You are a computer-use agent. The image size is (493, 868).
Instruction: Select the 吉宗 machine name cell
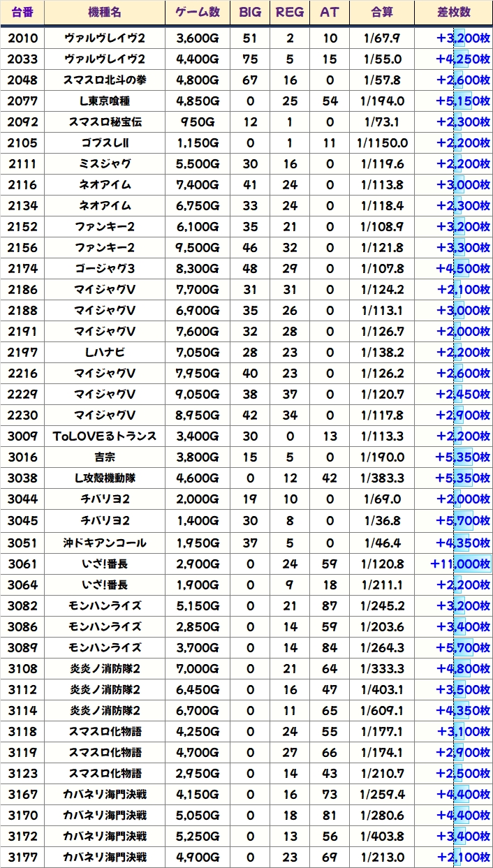105,457
